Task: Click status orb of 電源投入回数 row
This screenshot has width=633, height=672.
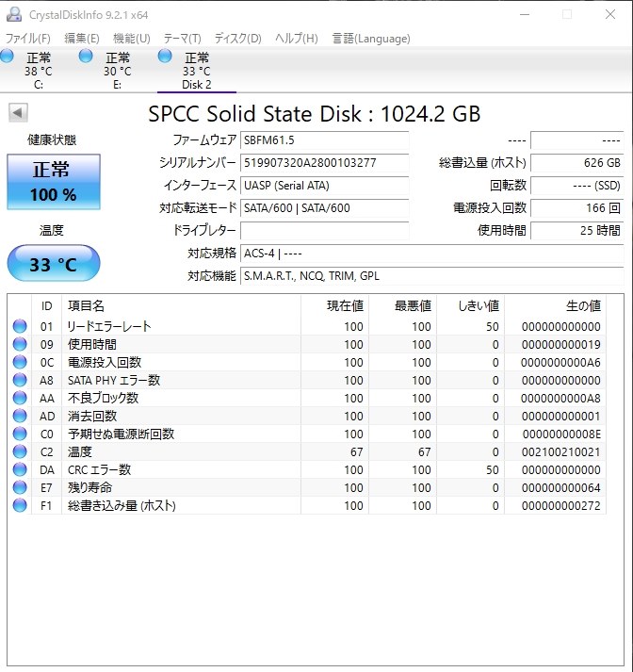Action: tap(20, 362)
